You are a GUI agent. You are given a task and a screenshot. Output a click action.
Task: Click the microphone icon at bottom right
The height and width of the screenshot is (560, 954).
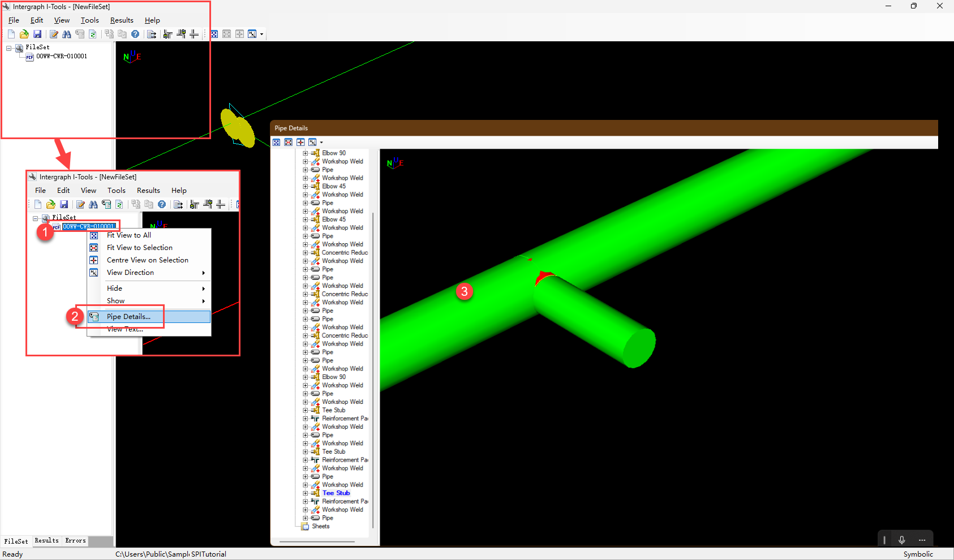pos(902,540)
